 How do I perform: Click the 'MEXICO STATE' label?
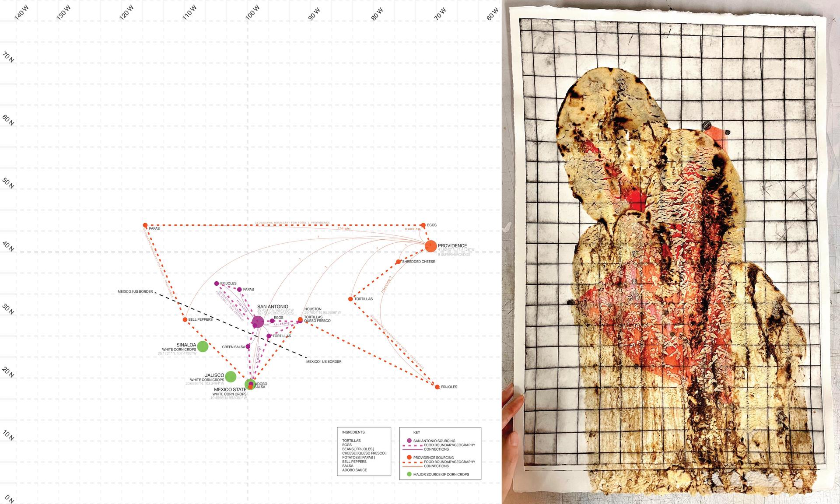coord(230,389)
